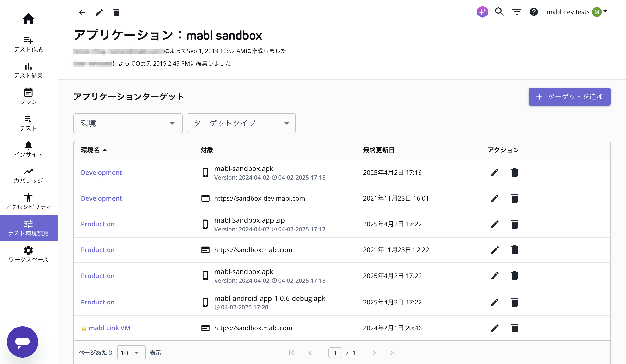This screenshot has height=364, width=626.
Task: Click the edit pencil for mabl-sandbox.apk Development
Action: (494, 172)
